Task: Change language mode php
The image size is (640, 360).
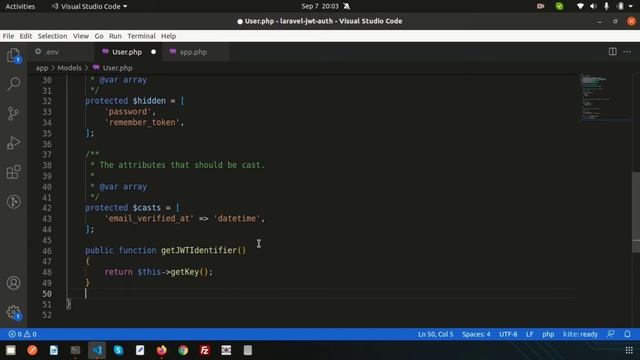Action: [548, 334]
